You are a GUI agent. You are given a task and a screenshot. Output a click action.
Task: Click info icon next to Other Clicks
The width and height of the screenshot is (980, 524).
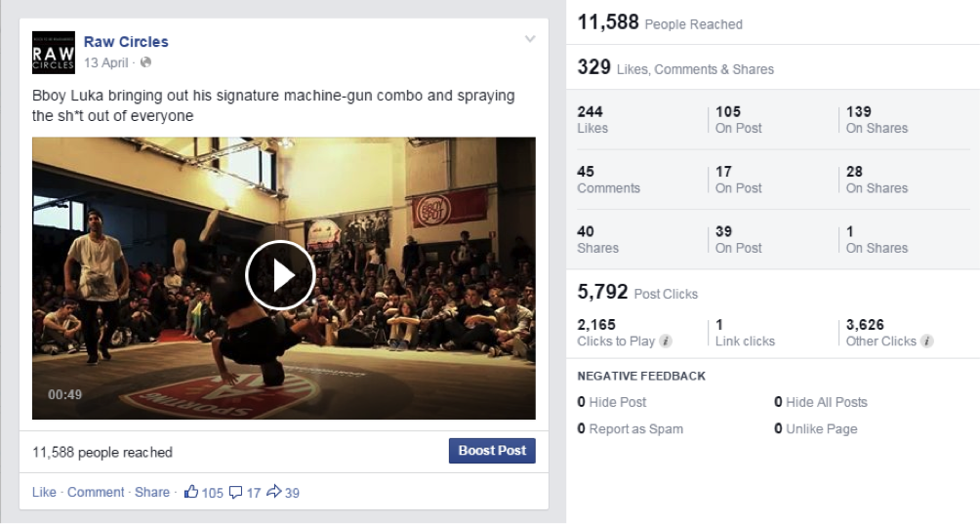927,342
